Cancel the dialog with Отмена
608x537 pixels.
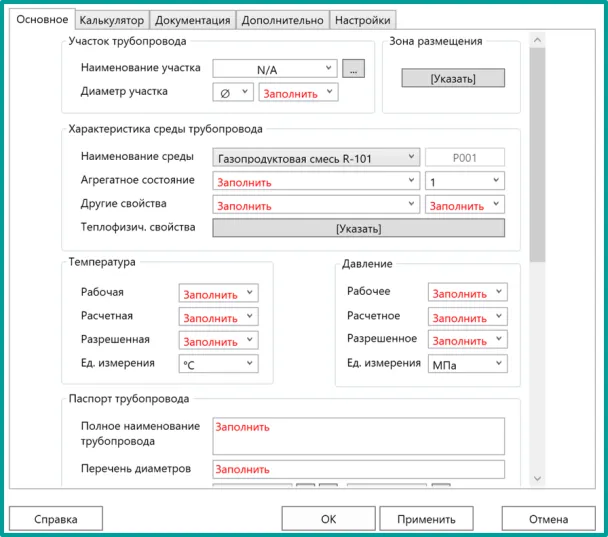(548, 519)
